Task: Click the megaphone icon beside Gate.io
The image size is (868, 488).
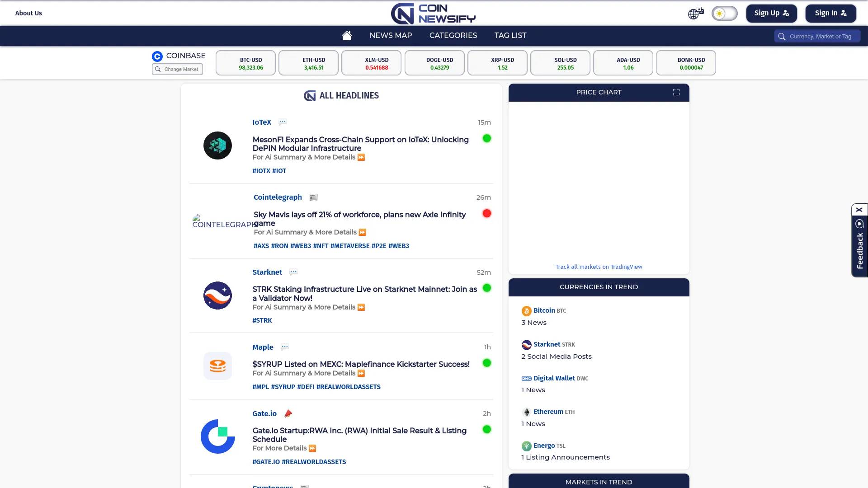Action: [288, 413]
